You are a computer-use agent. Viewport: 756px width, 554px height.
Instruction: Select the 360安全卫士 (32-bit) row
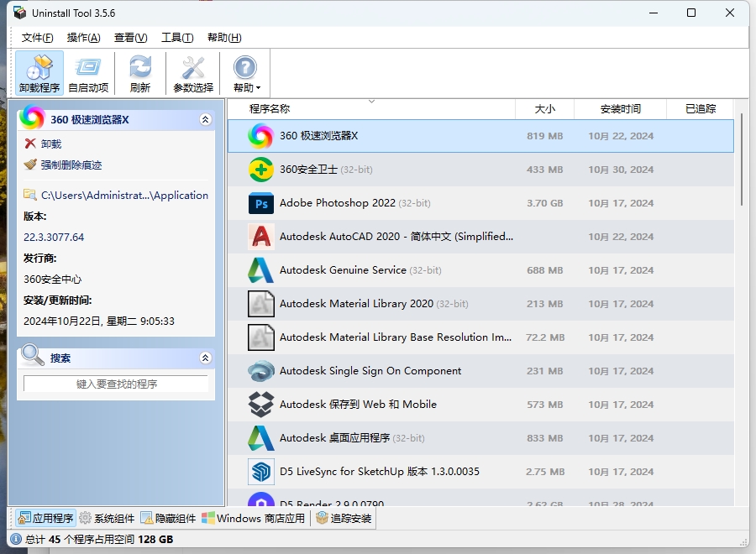(x=480, y=170)
